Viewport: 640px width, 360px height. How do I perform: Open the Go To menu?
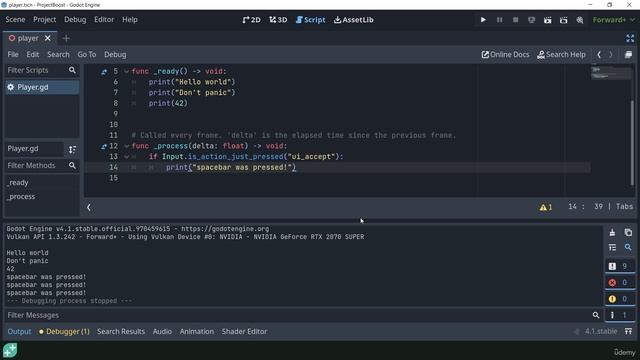pos(87,54)
